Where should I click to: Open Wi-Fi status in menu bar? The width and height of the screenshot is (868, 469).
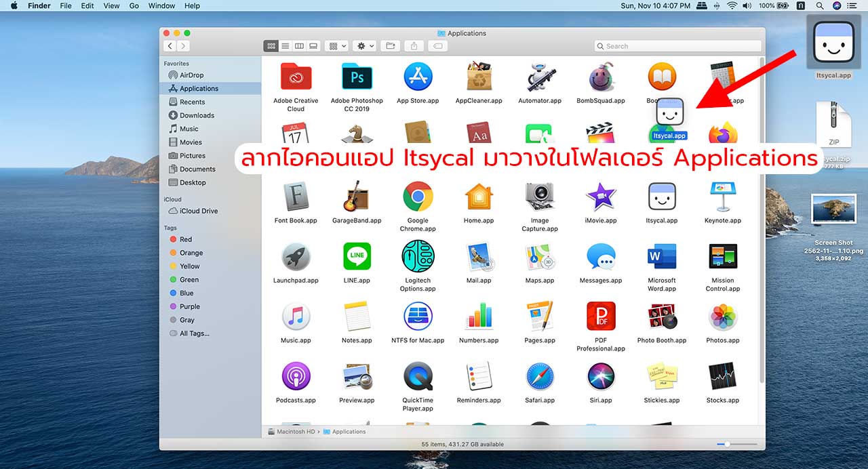point(732,5)
